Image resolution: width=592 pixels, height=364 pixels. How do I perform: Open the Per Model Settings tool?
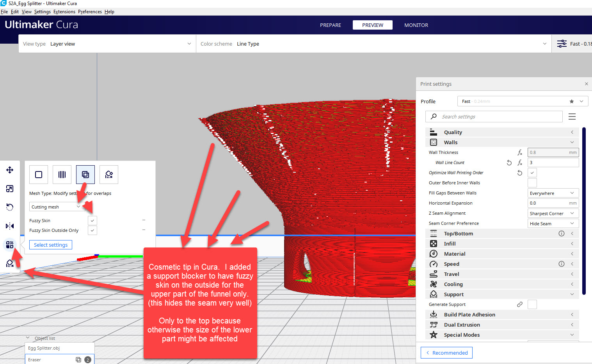10,245
